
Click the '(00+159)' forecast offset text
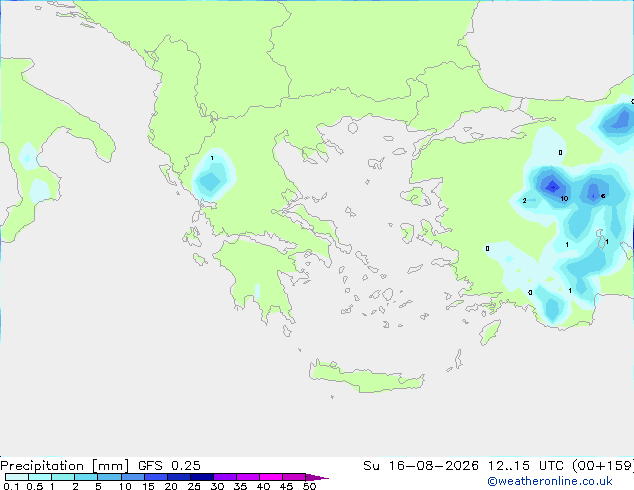click(603, 466)
